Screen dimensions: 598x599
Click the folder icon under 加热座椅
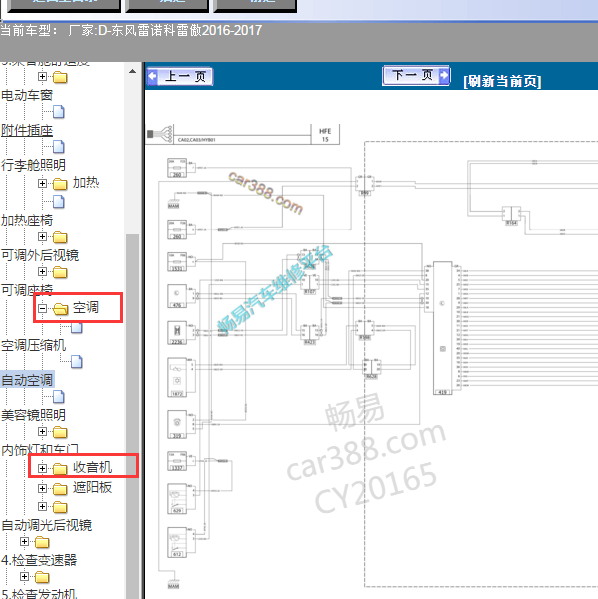coord(60,237)
